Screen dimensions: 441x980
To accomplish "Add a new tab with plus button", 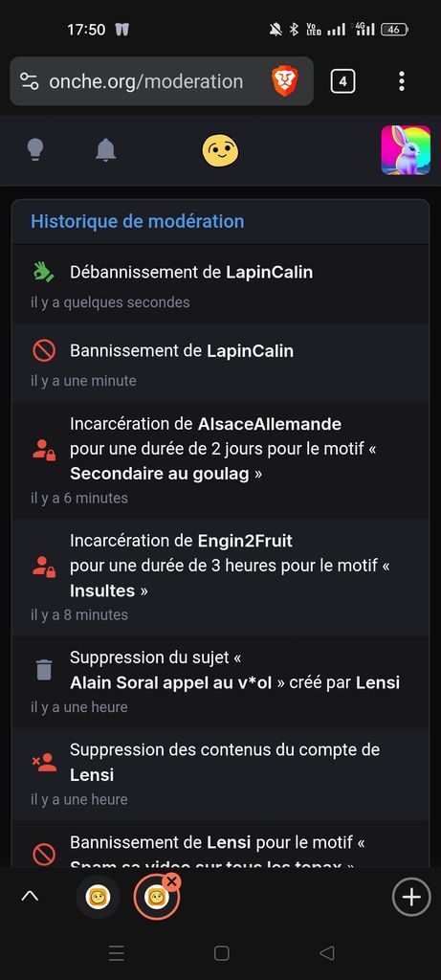I will click(411, 897).
